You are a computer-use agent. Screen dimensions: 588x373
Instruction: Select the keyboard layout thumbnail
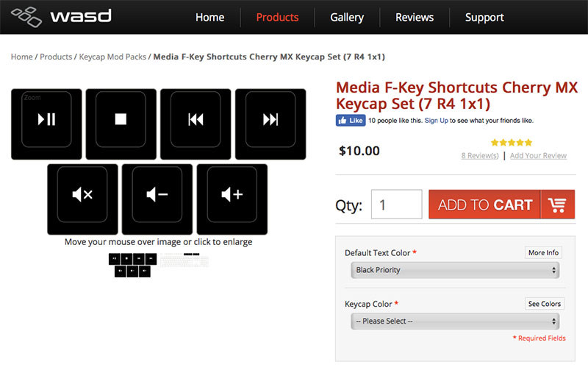(x=184, y=260)
